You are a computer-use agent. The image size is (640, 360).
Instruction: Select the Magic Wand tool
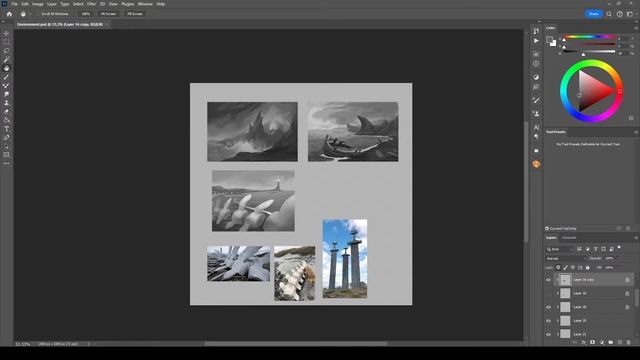tap(6, 60)
